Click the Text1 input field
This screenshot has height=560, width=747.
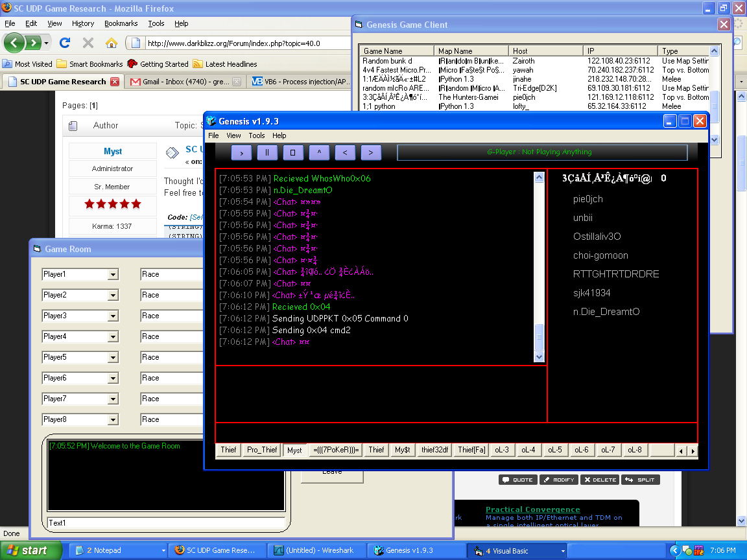pos(166,522)
